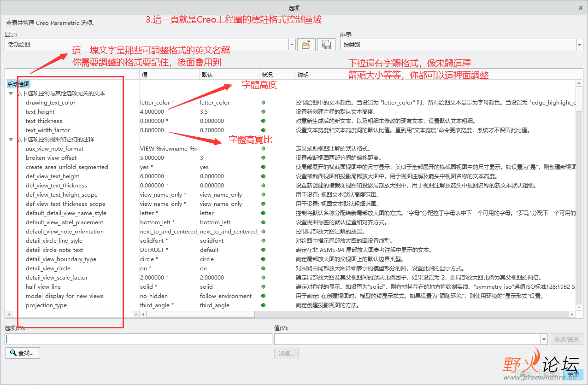
Task: Select create_area_unfold_segmented option
Action: (x=67, y=167)
